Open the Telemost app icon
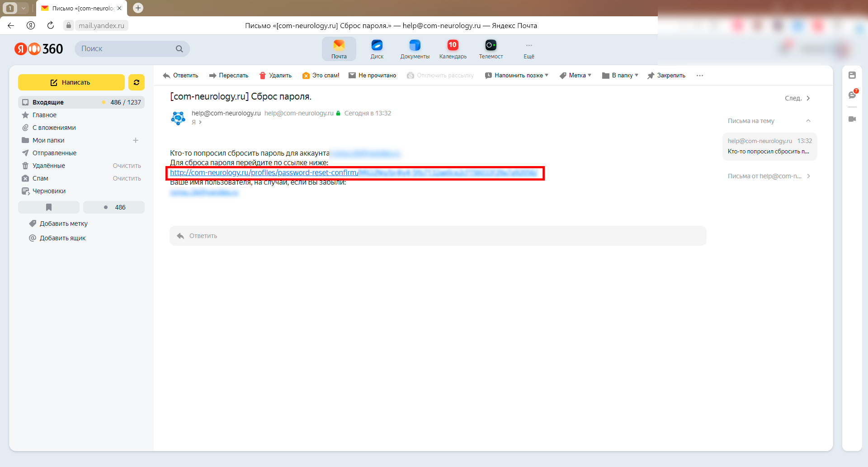Image resolution: width=868 pixels, height=467 pixels. tap(491, 46)
